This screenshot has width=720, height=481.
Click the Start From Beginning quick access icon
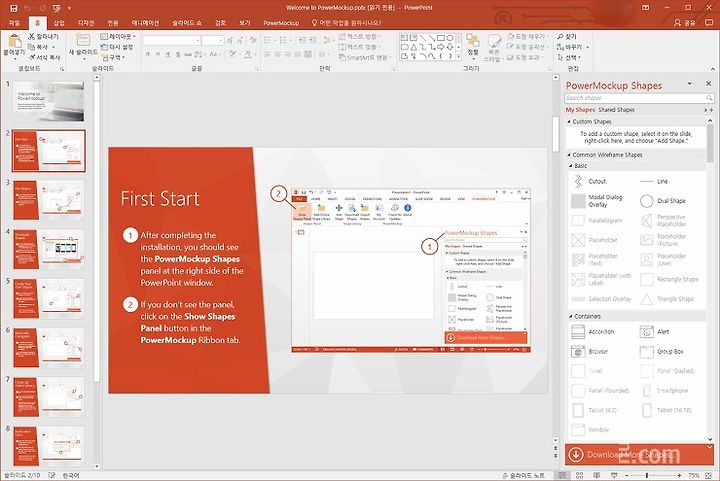pyautogui.click(x=57, y=8)
